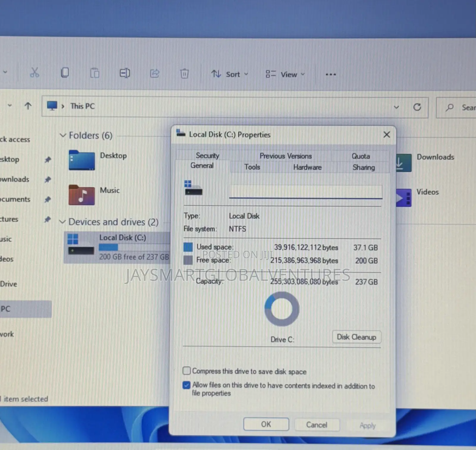
Task: Click Cancel in Properties dialog
Action: tap(317, 425)
